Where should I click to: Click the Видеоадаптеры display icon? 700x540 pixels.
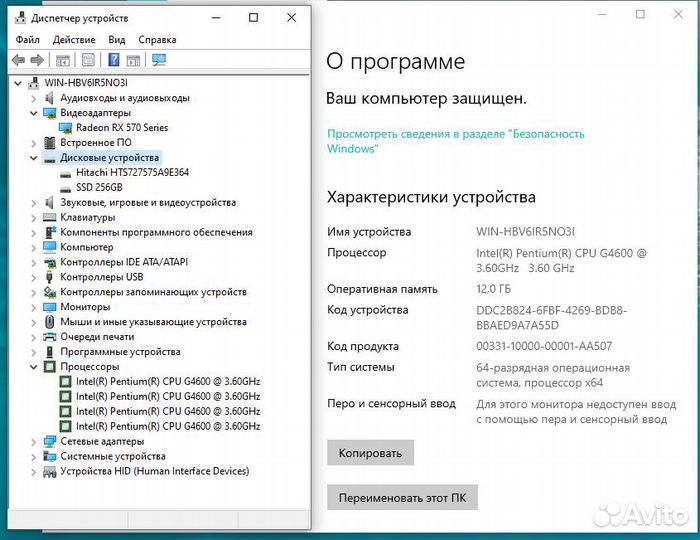point(50,112)
